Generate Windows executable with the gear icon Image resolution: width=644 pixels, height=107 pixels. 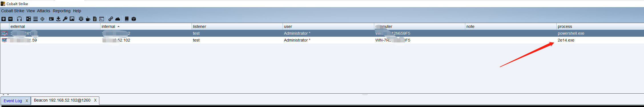click(x=81, y=19)
